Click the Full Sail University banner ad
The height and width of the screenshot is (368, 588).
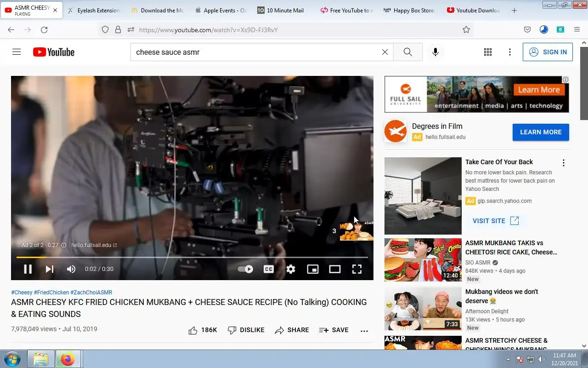click(x=477, y=94)
